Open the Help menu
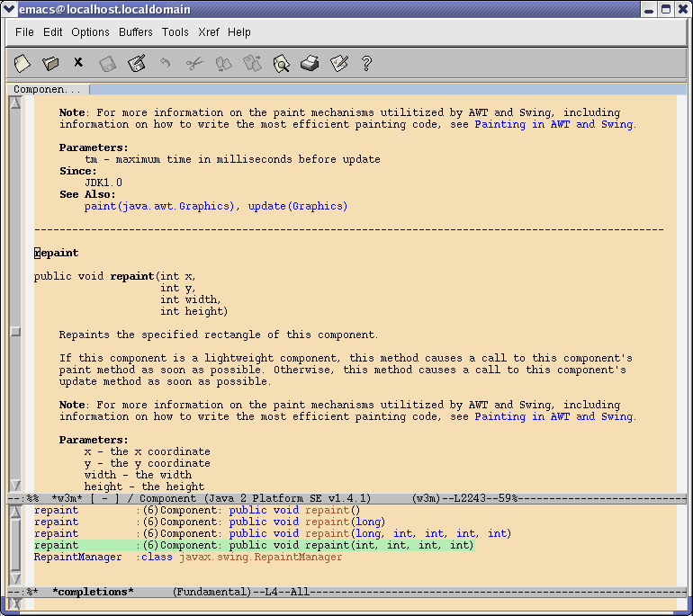The height and width of the screenshot is (616, 693). click(239, 32)
